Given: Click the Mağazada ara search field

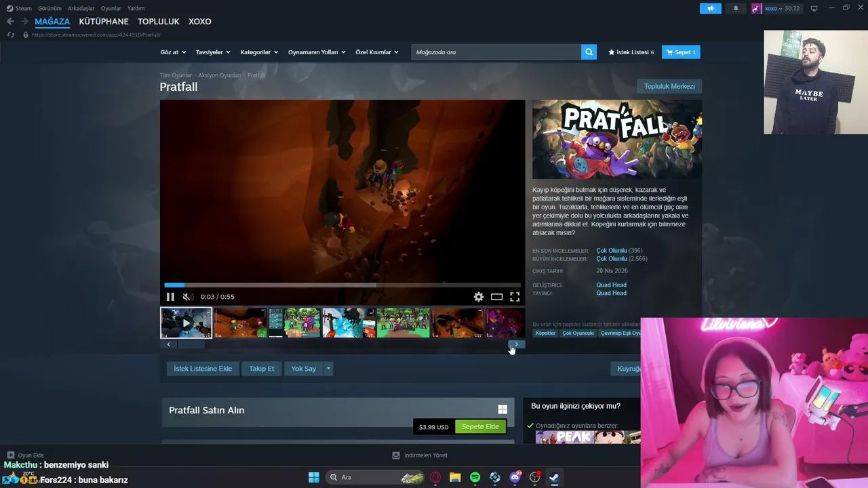Looking at the screenshot, I should pyautogui.click(x=496, y=52).
